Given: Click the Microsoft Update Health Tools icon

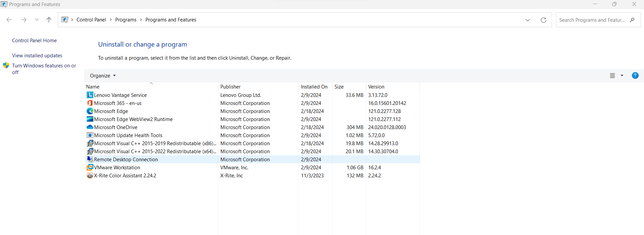Looking at the screenshot, I should point(90,135).
